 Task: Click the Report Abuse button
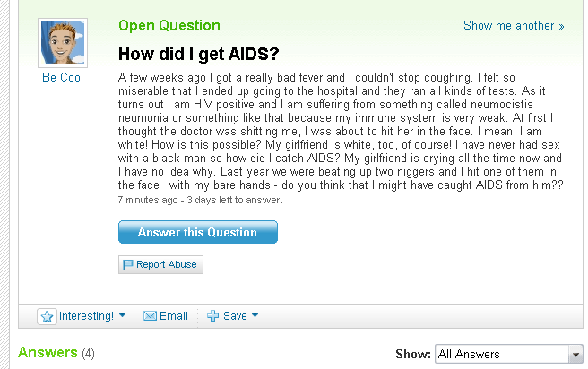coord(160,264)
